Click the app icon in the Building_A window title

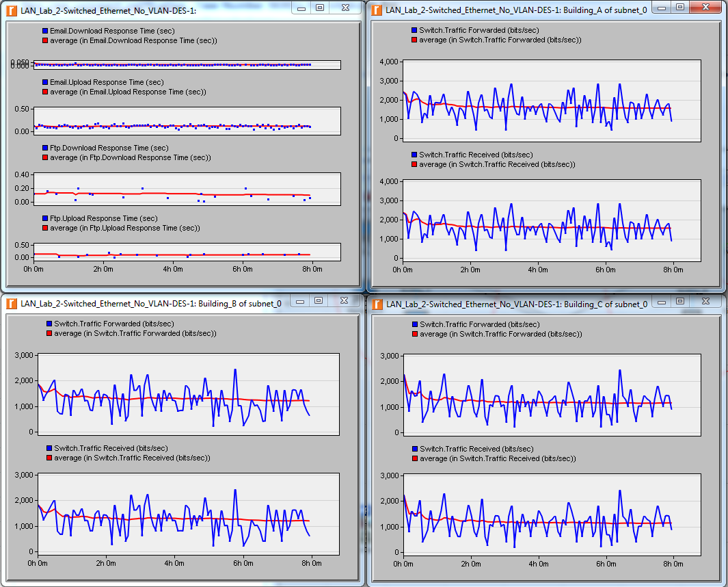377,10
